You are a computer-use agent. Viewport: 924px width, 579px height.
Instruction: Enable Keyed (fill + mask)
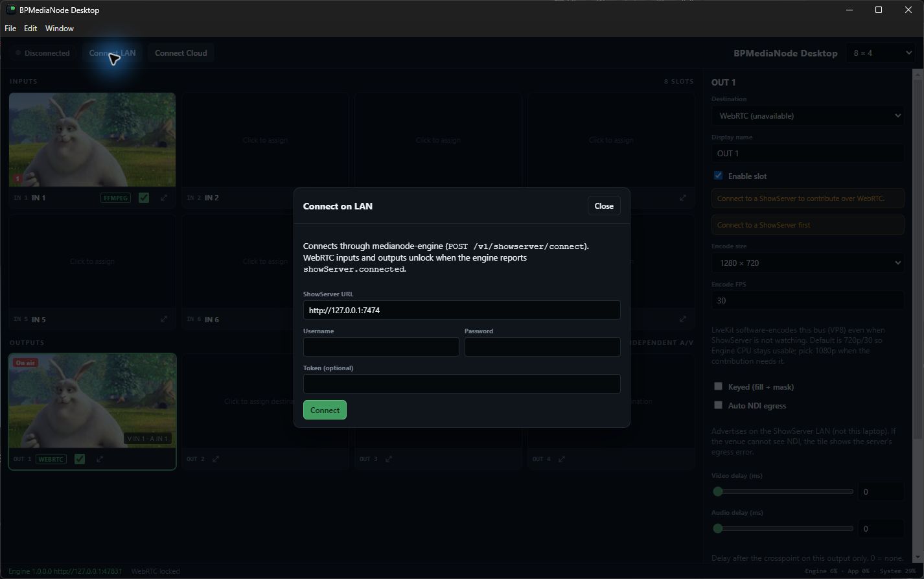(x=718, y=386)
